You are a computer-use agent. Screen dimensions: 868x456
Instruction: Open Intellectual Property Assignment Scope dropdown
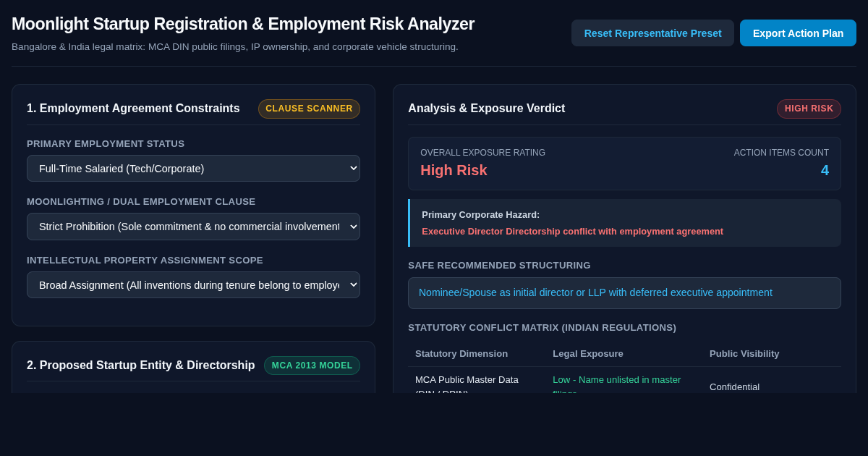tap(193, 285)
